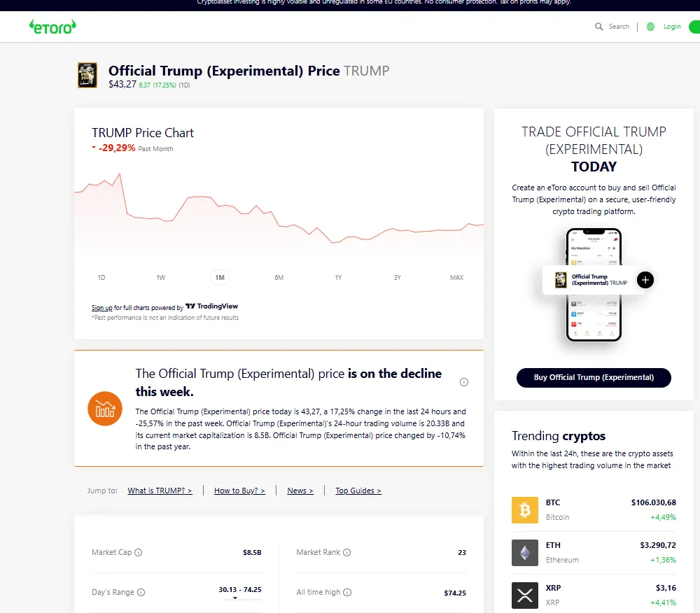
Task: Click the Ethereum diamond icon
Action: point(524,553)
